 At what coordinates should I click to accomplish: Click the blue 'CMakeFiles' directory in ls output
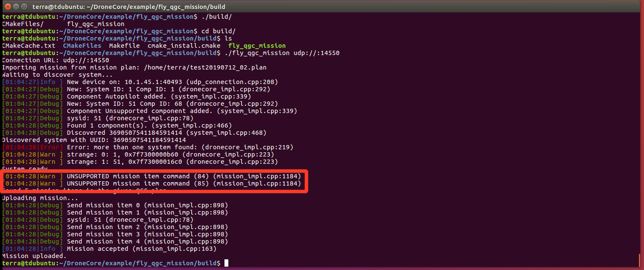coord(82,46)
